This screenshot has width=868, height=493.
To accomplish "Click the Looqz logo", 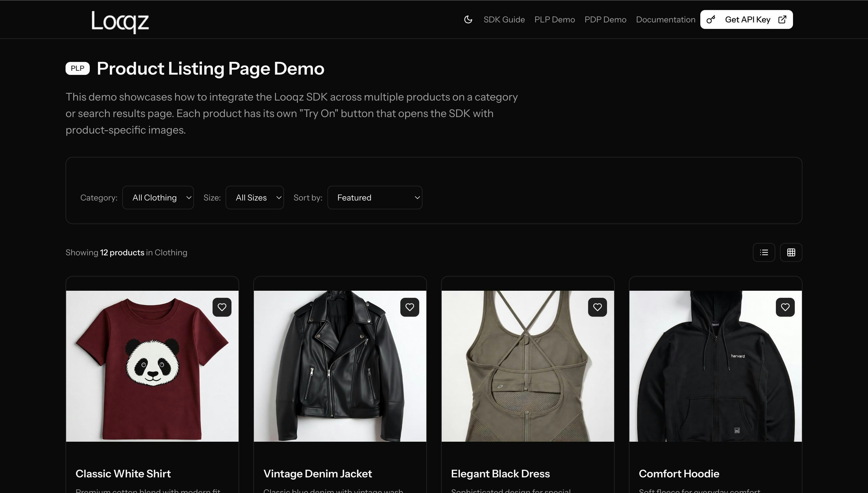I will [x=120, y=21].
